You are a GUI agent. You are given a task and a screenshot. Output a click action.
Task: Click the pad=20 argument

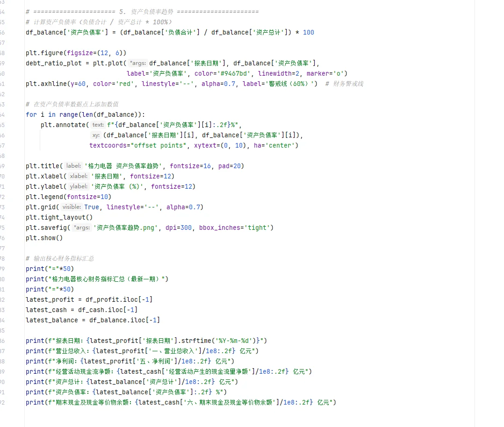[x=230, y=166]
